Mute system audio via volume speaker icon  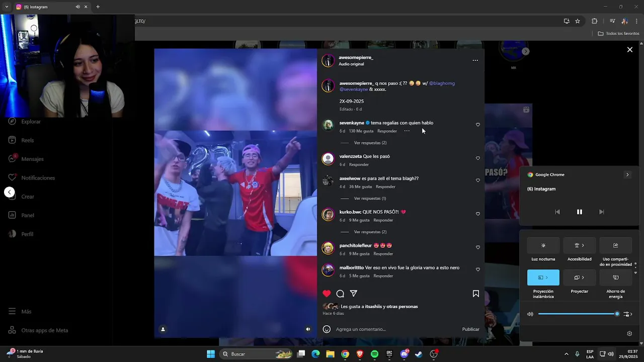point(530,314)
